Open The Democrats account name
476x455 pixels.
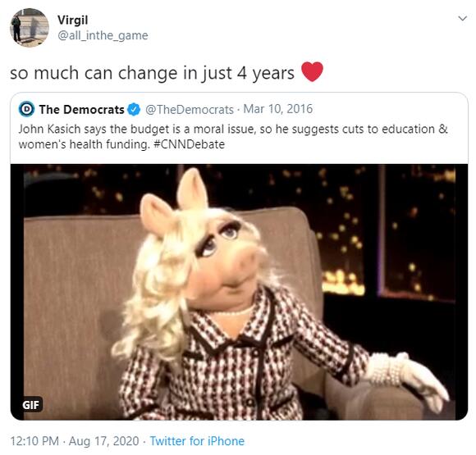click(x=82, y=110)
